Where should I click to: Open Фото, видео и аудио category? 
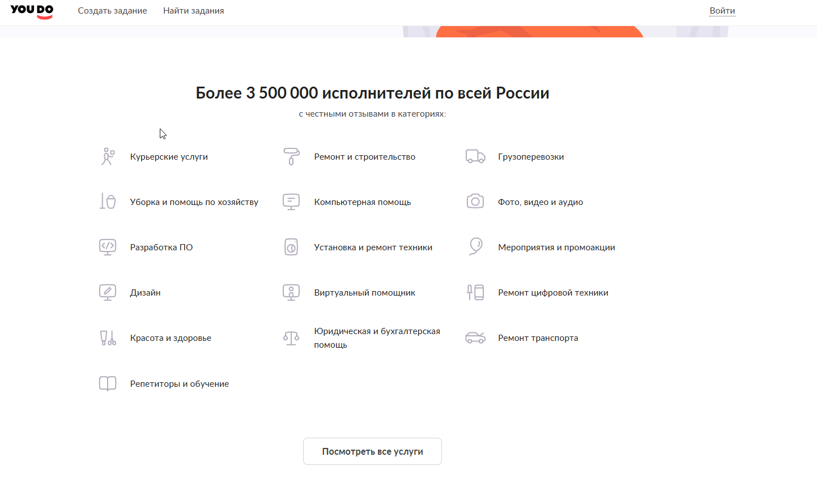point(540,202)
